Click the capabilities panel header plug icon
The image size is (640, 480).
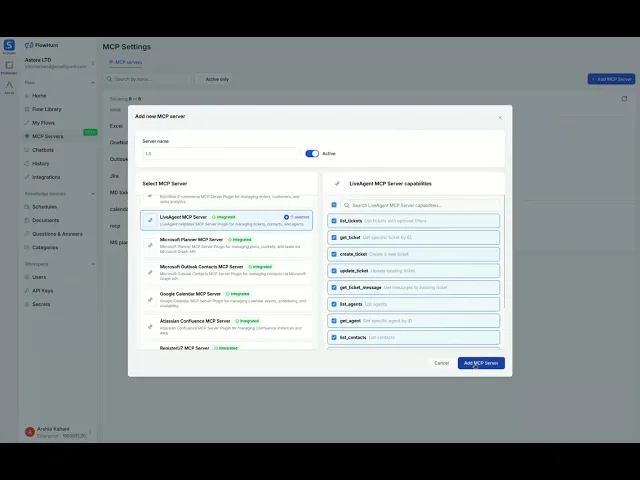coord(337,184)
